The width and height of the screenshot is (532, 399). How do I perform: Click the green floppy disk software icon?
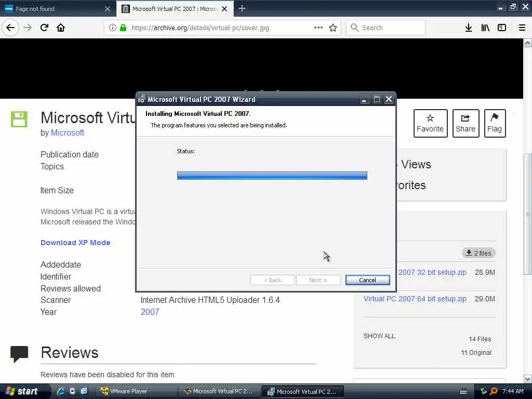point(19,119)
